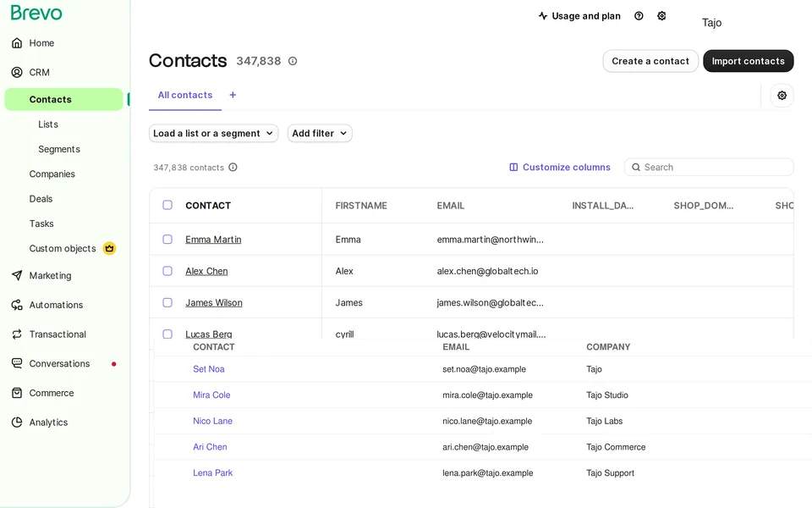Open Alex Chen contact link
Viewport: 812px width, 508px height.
(206, 271)
